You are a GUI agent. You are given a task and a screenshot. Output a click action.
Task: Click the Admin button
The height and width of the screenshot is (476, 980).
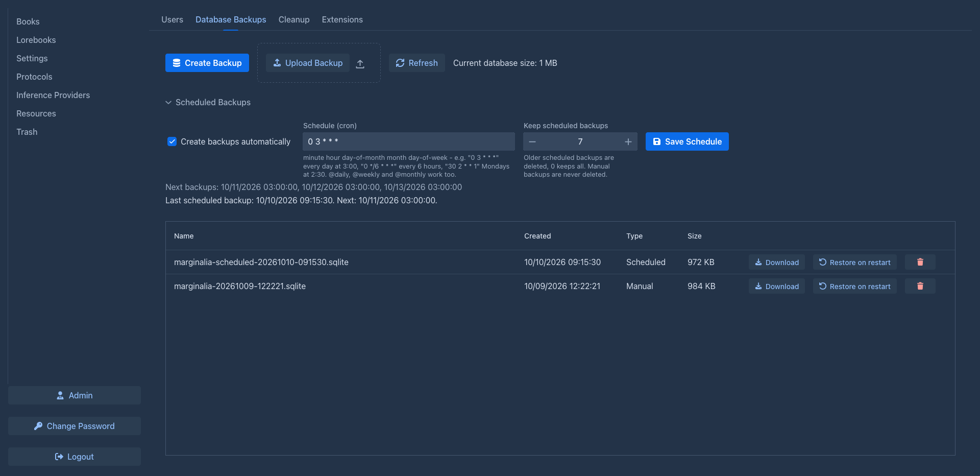coord(75,395)
